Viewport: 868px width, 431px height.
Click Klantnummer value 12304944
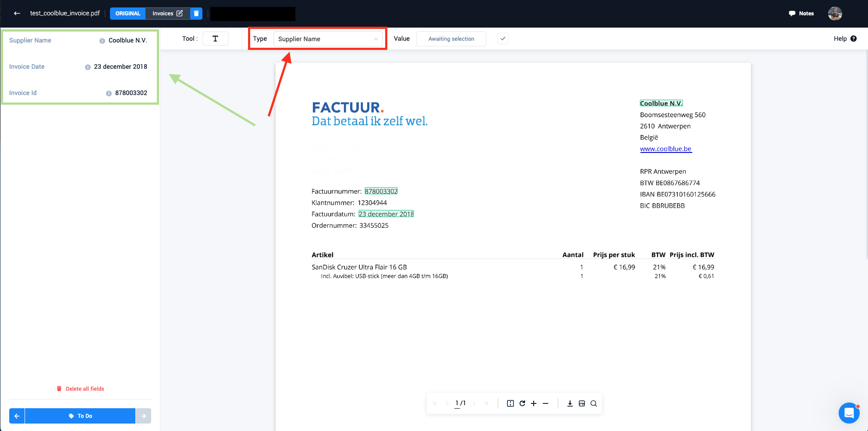click(x=372, y=203)
